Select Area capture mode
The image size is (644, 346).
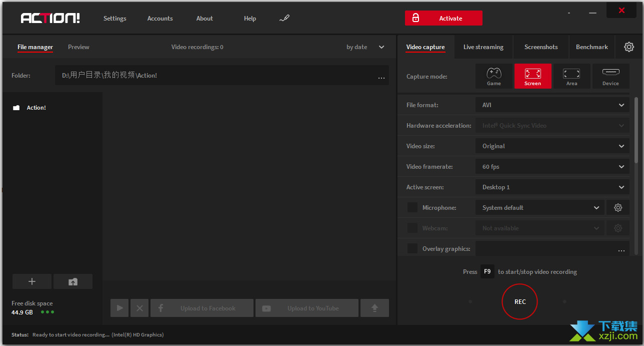coord(571,76)
